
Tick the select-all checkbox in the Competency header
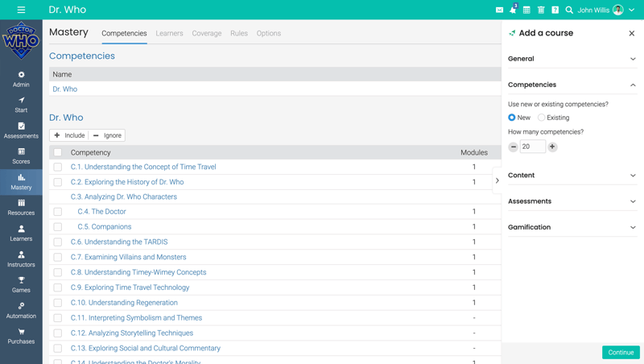[x=57, y=152]
